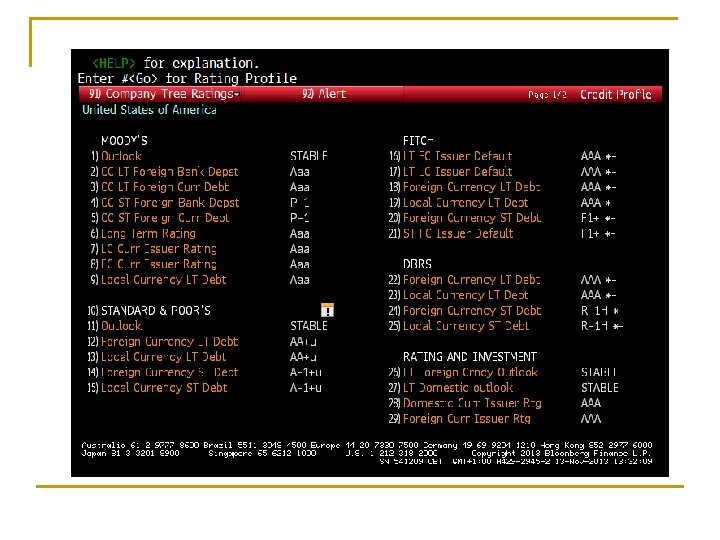Image resolution: width=720 pixels, height=540 pixels.
Task: Open CC ST Foreign Bank Depst
Action: [165, 202]
